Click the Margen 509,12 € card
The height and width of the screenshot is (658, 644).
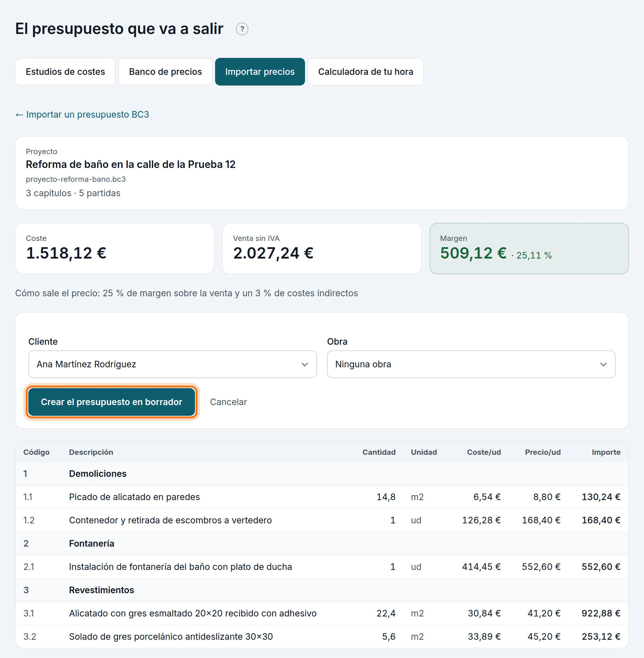tap(529, 248)
